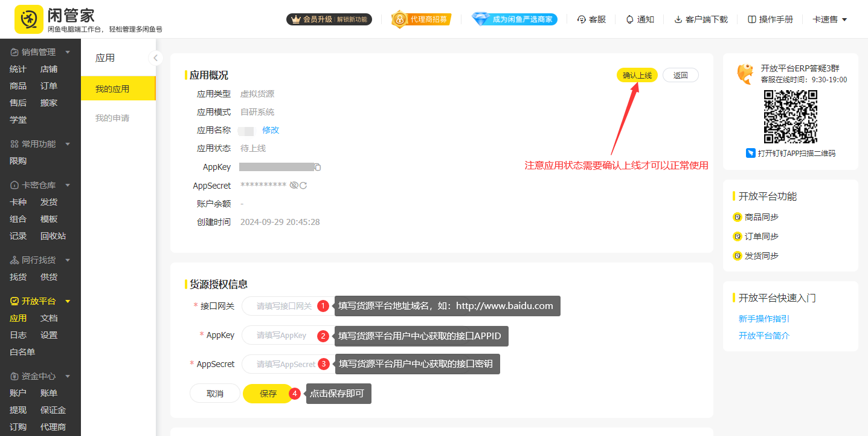Click the 客户端下载 download icon
Screen dimensions: 868x436
pos(678,19)
